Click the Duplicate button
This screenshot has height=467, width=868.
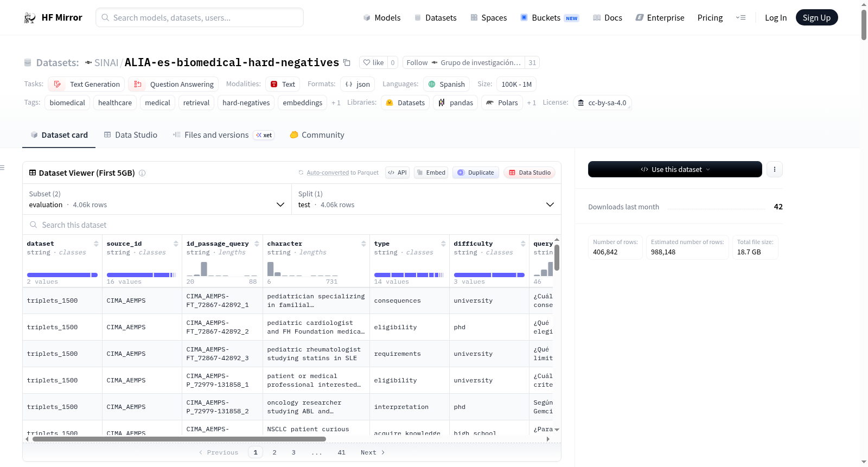tap(476, 172)
